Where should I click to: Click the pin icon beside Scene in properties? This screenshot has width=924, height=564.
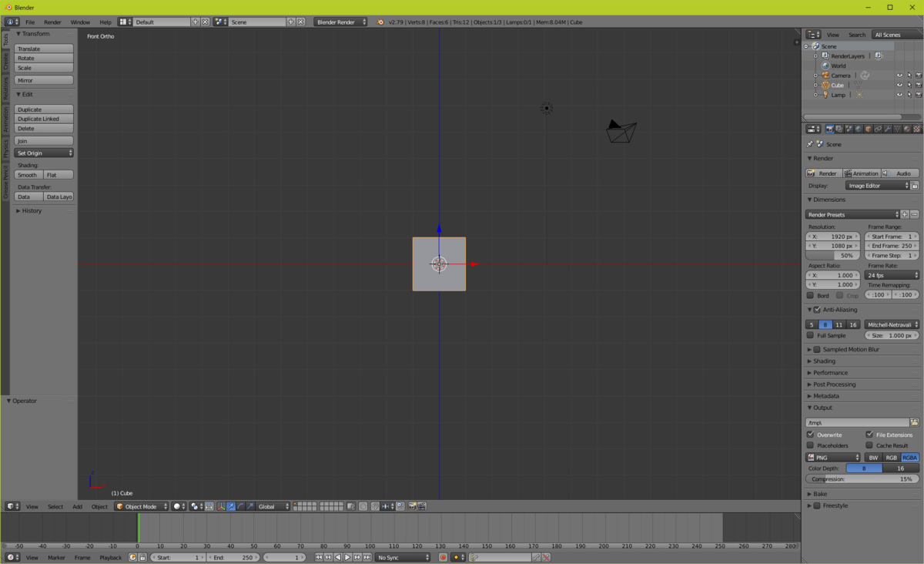point(809,144)
